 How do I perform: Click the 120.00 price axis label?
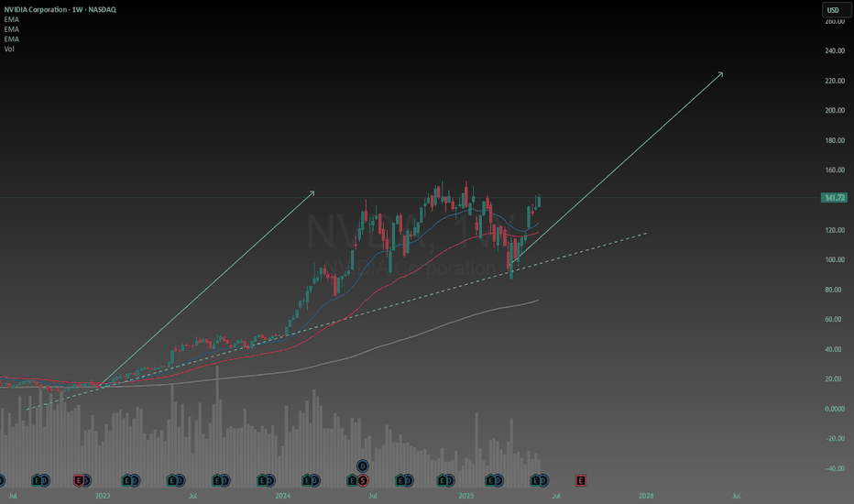pos(835,230)
